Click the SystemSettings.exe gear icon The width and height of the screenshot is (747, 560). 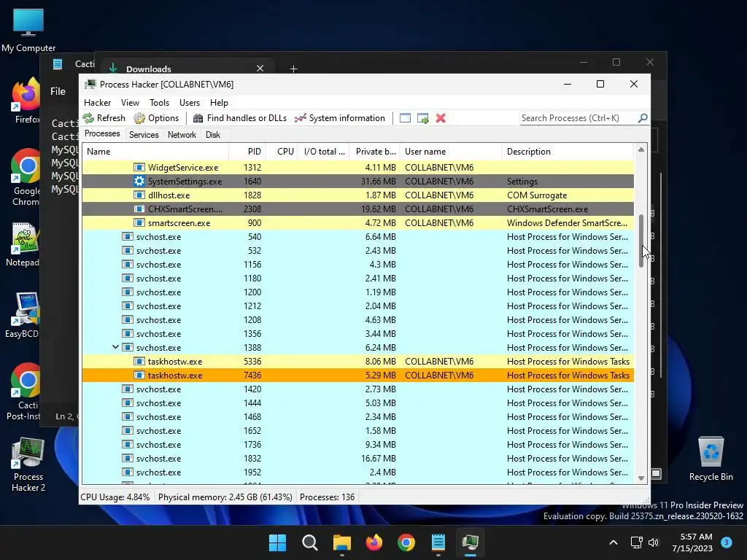click(x=139, y=181)
